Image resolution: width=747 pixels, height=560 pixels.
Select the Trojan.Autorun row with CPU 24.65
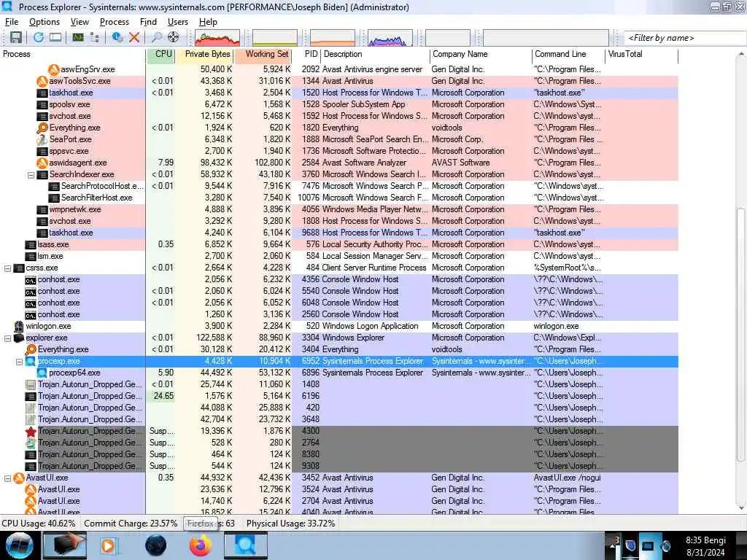[339, 396]
